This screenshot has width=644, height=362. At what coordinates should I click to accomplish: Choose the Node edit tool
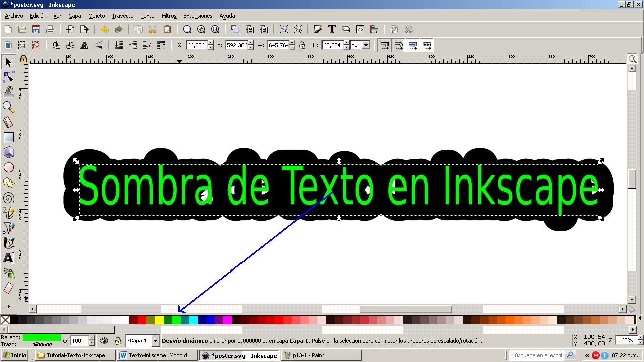(8, 77)
